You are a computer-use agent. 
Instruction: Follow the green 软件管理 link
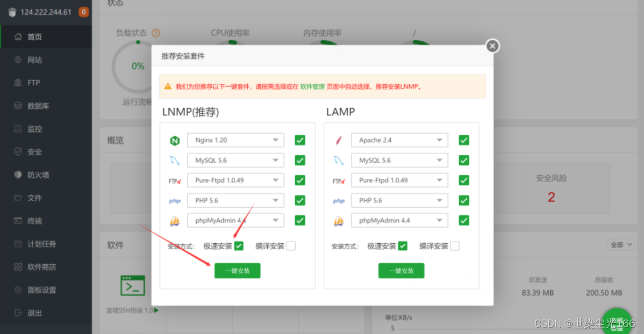312,86
